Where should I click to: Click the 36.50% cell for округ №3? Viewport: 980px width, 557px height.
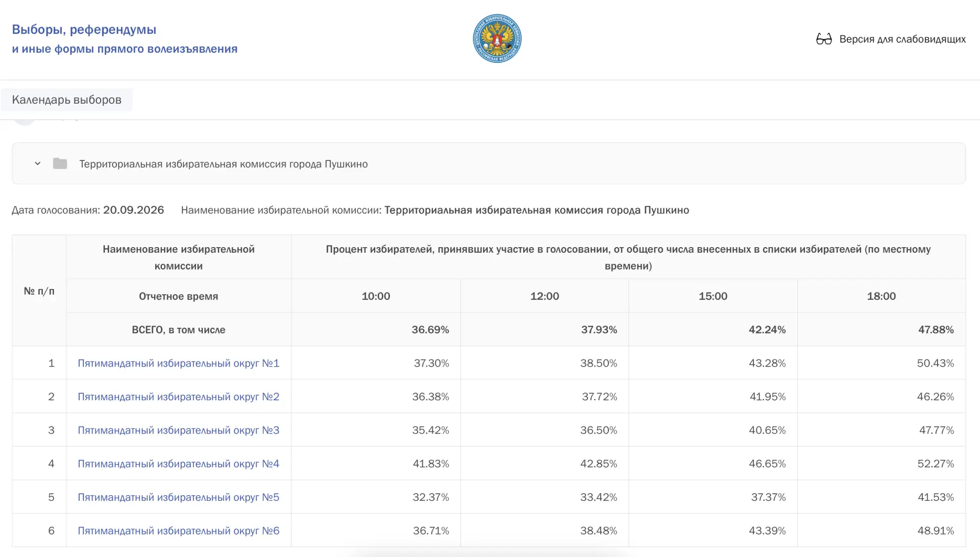pyautogui.click(x=545, y=430)
